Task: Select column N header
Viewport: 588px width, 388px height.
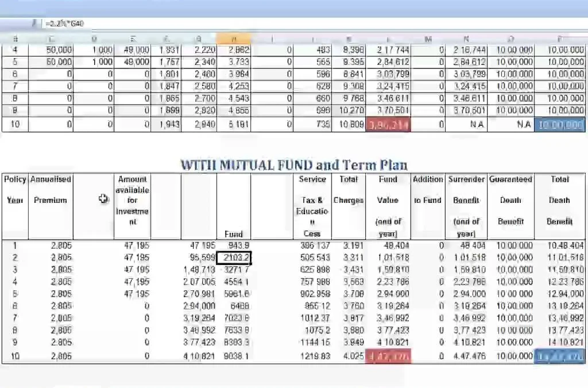Action: pyautogui.click(x=466, y=39)
